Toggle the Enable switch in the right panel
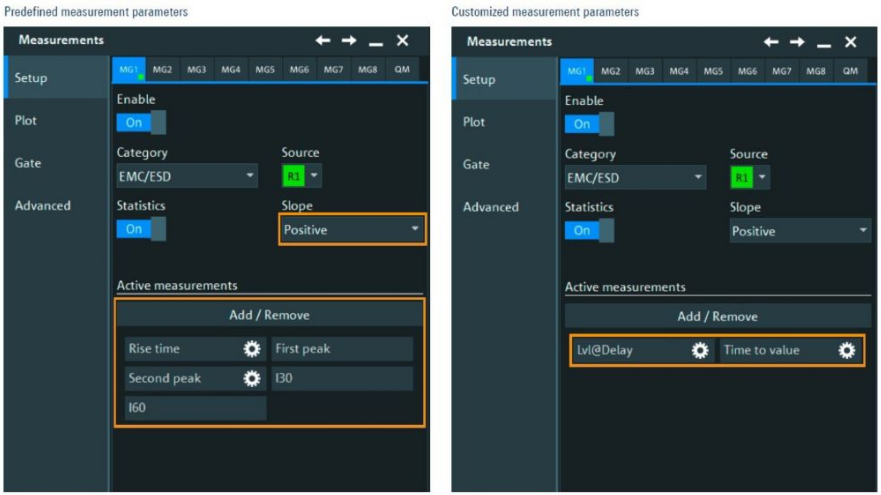Image resolution: width=881 pixels, height=495 pixels. point(589,124)
